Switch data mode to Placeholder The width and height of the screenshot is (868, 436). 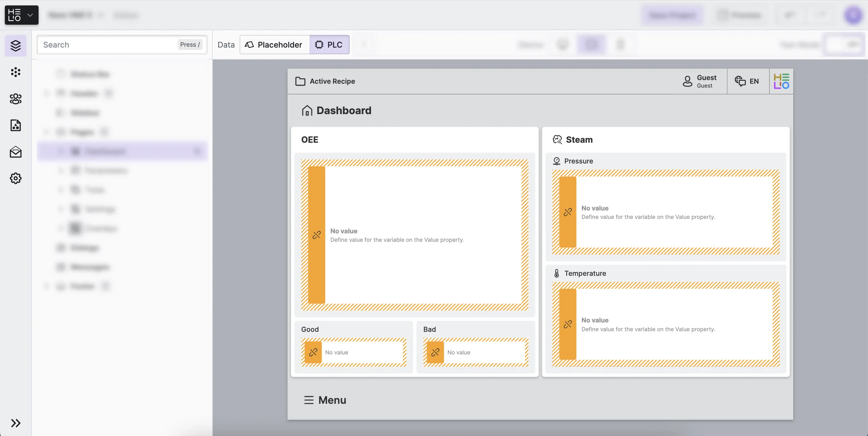click(x=274, y=45)
